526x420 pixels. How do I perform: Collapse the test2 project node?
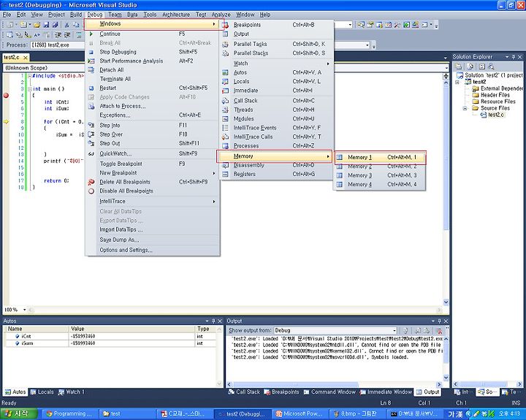coord(457,83)
